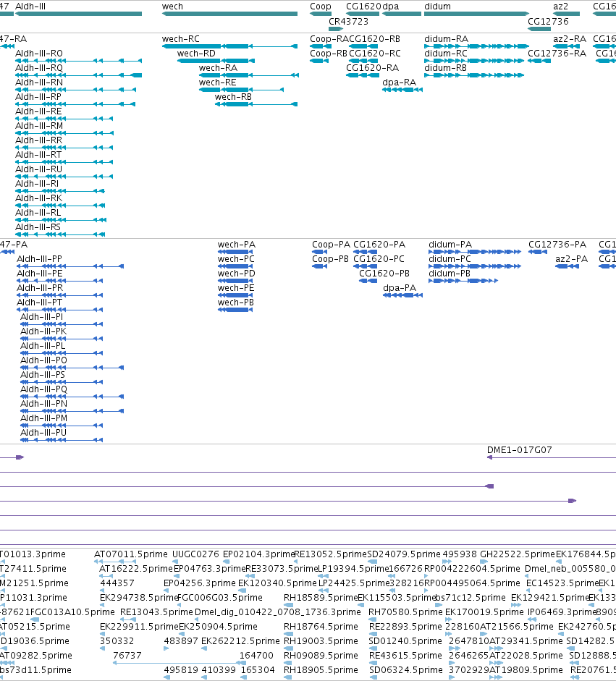Image resolution: width=616 pixels, height=681 pixels.
Task: Open the didum-PC protein label
Action: 450,259
